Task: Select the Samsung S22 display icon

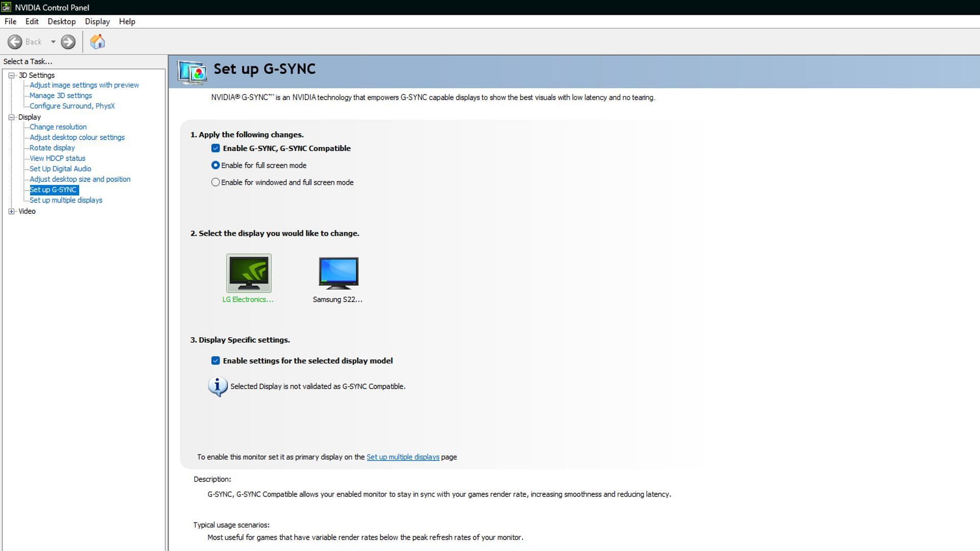Action: pos(338,273)
